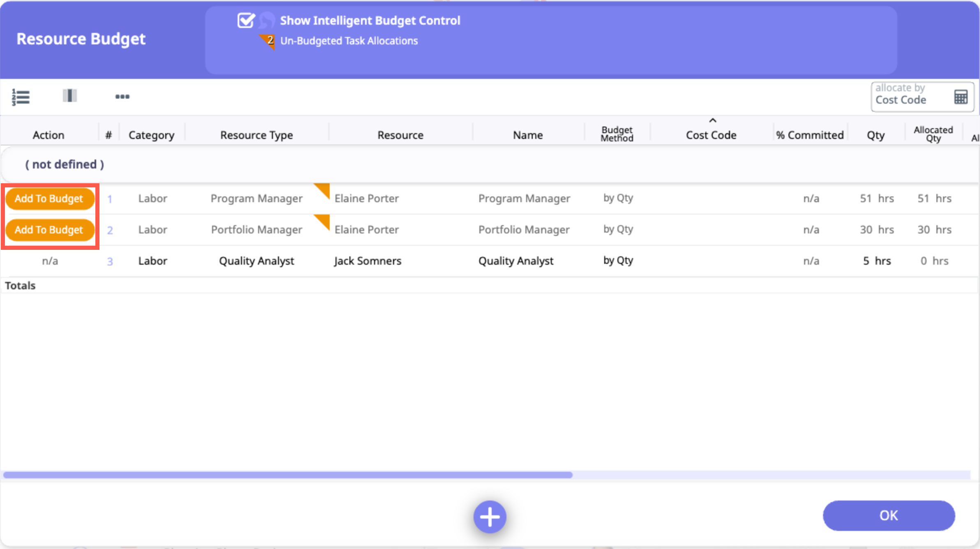Click Add To Budget for Portfolio Manager
Screen dimensions: 980x549
click(x=49, y=230)
